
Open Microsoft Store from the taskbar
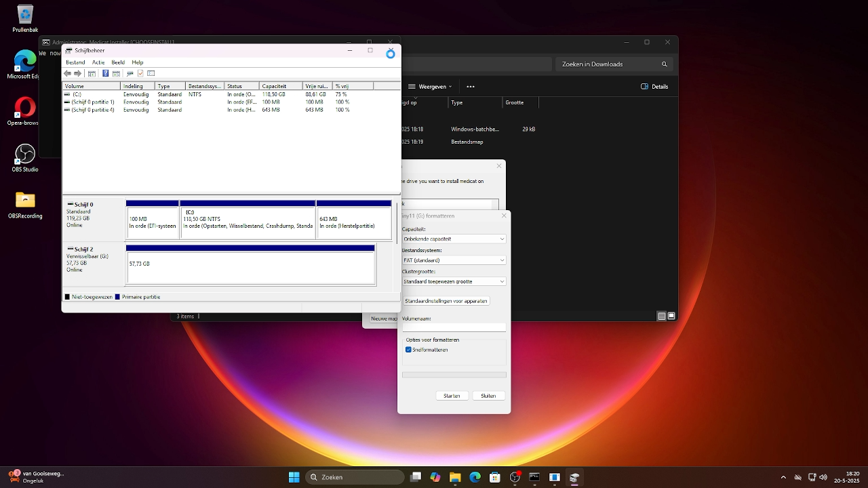point(495,477)
